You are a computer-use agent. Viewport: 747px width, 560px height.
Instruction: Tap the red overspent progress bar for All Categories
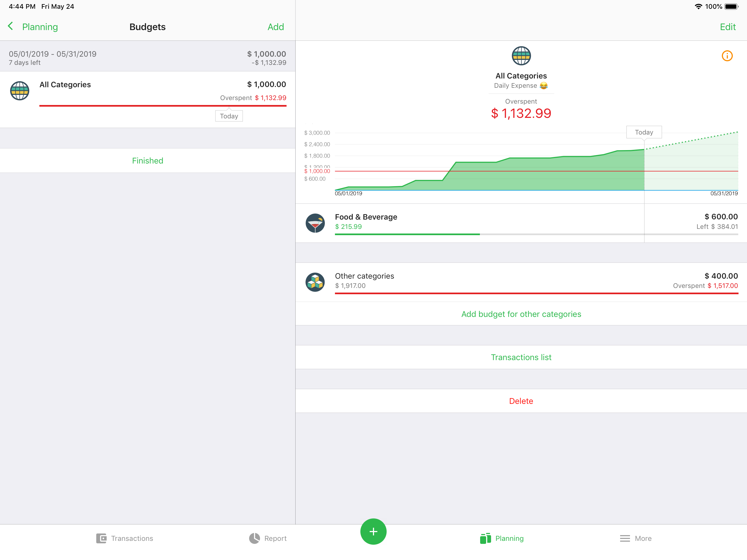point(163,106)
